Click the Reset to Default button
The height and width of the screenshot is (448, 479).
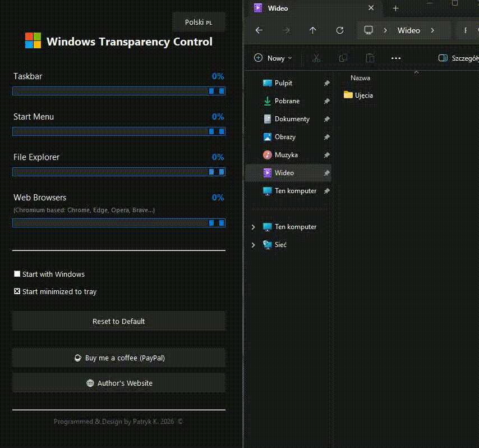tap(118, 321)
